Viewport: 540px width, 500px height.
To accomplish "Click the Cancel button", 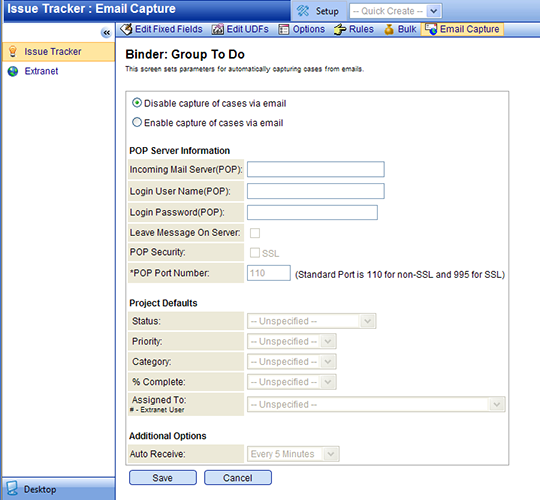I will coord(238,478).
